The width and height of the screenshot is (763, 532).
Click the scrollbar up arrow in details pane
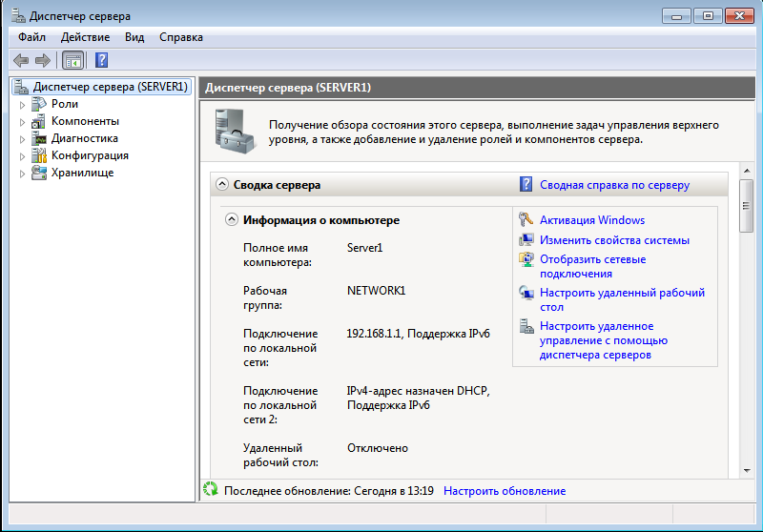pyautogui.click(x=747, y=171)
